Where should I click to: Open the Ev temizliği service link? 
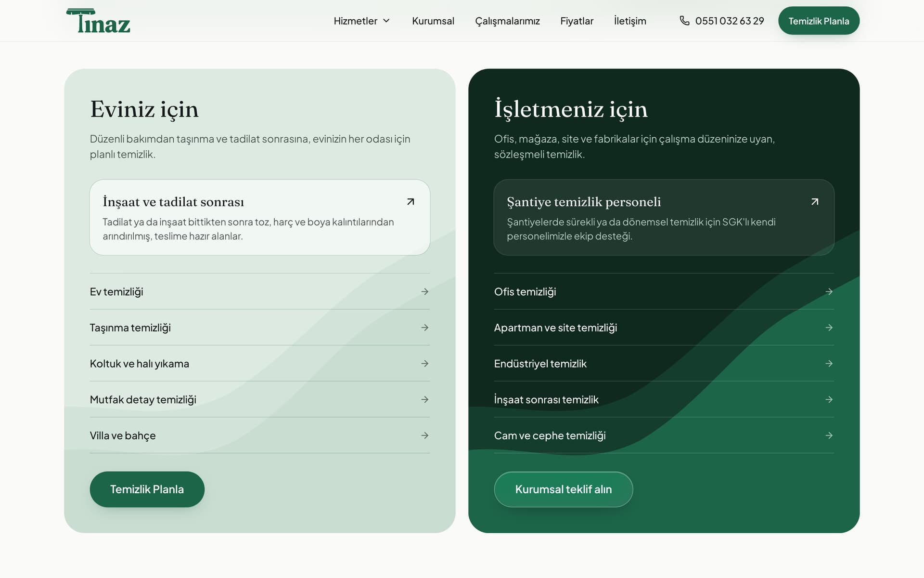260,291
